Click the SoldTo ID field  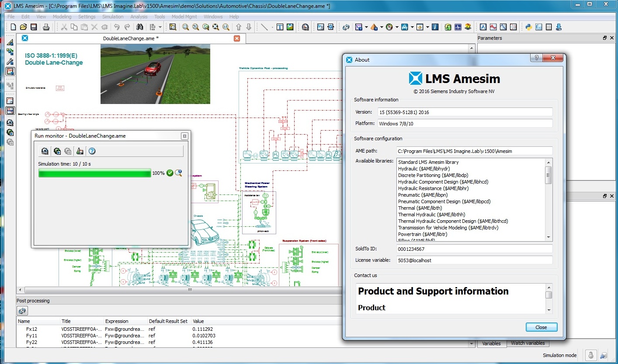(475, 249)
